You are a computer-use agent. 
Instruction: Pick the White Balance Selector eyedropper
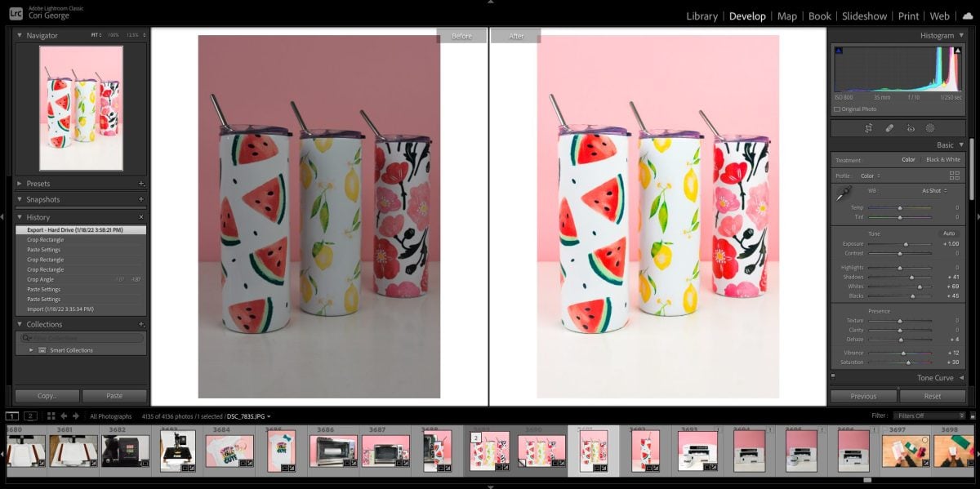(x=844, y=193)
